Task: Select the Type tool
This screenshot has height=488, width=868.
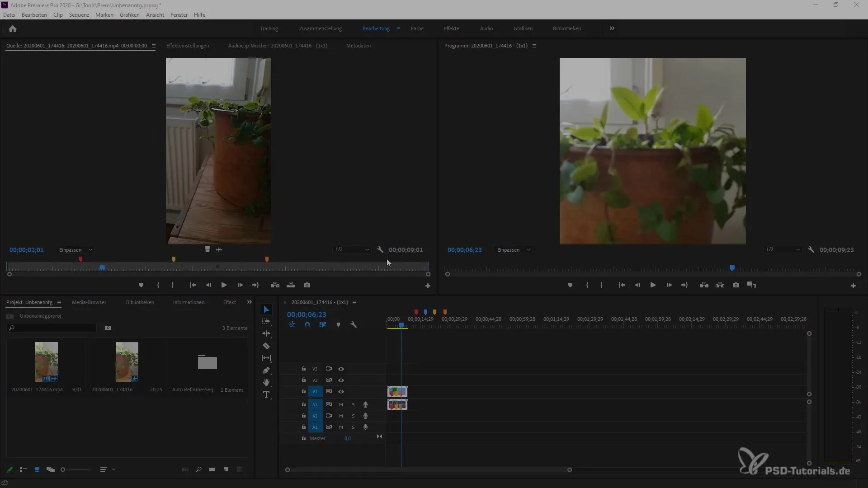Action: [266, 395]
